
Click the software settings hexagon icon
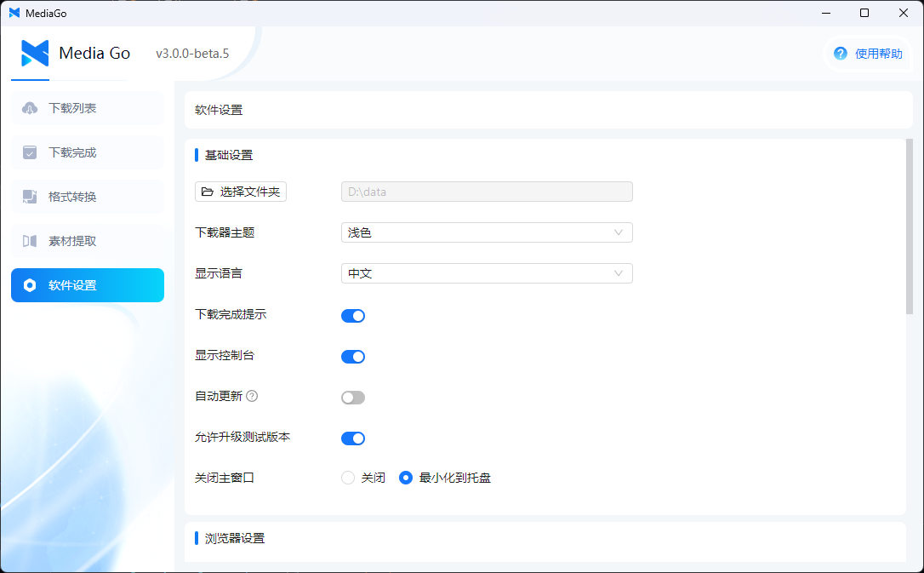(x=30, y=285)
